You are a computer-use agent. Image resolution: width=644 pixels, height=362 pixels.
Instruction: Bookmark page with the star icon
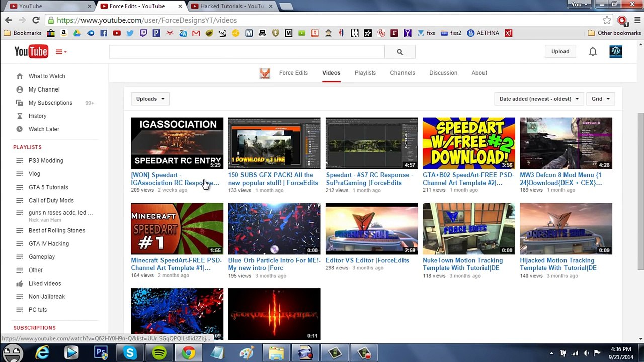pos(607,20)
